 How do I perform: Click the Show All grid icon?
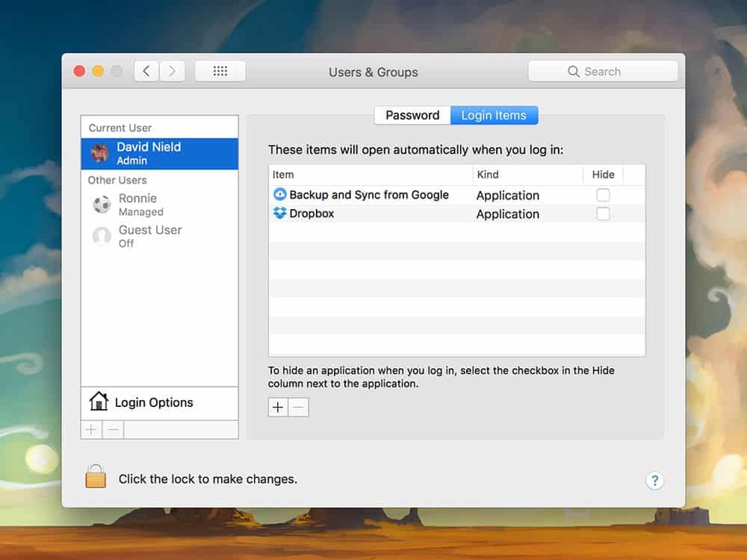pyautogui.click(x=220, y=72)
